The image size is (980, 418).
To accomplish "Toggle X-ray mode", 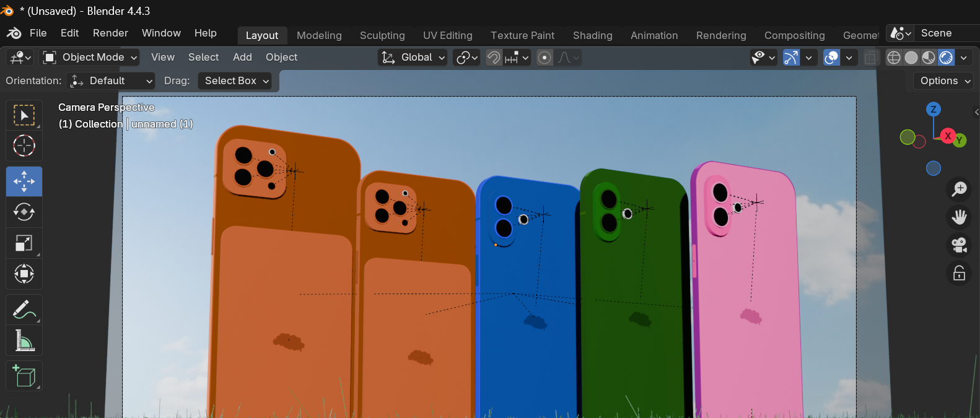I will 871,58.
